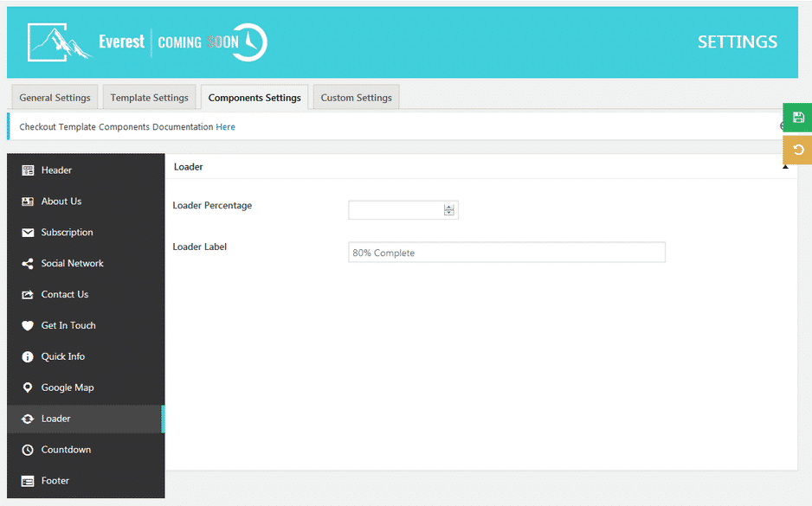Click the Google Map pin icon

(x=28, y=388)
